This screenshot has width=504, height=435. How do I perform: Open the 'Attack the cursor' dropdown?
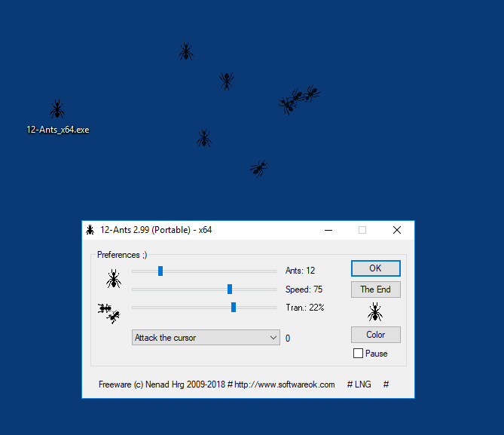[x=206, y=338]
